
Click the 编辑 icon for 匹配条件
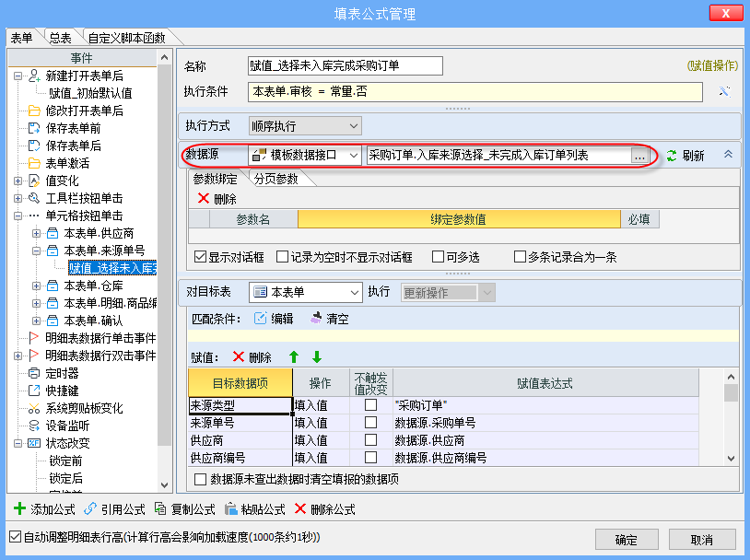(260, 319)
